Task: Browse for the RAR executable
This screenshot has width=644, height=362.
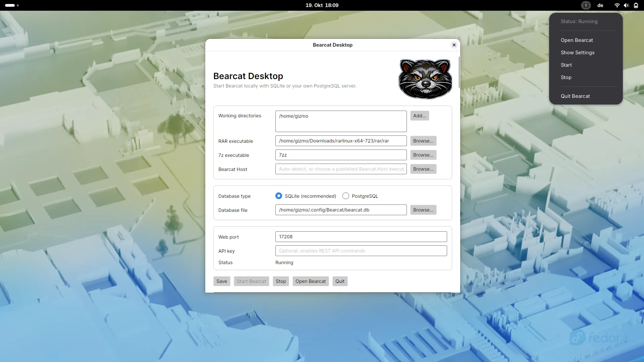Action: tap(423, 141)
